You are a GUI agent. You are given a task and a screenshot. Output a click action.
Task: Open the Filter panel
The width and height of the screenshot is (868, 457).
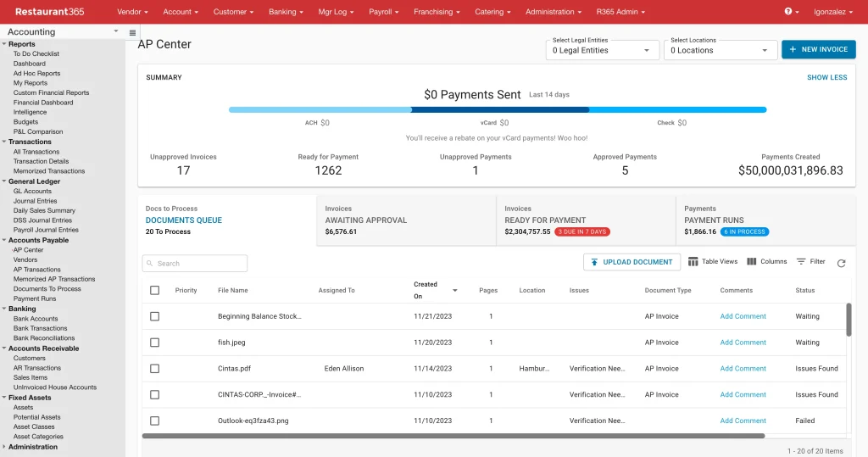811,261
